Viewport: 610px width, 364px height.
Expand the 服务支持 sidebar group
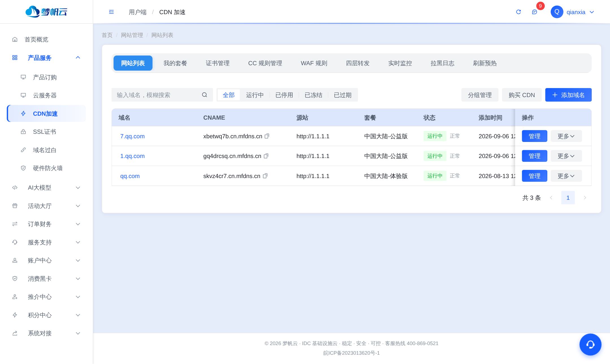(46, 242)
